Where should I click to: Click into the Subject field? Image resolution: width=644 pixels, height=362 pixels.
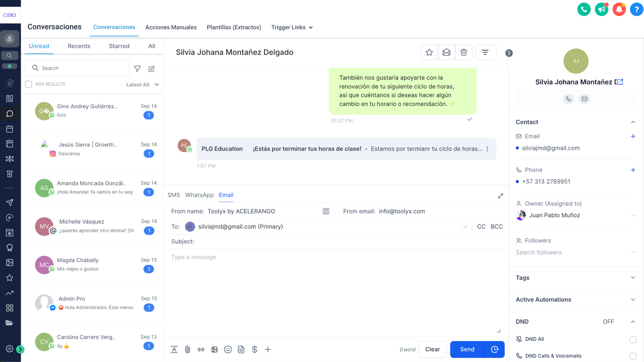[335, 242]
